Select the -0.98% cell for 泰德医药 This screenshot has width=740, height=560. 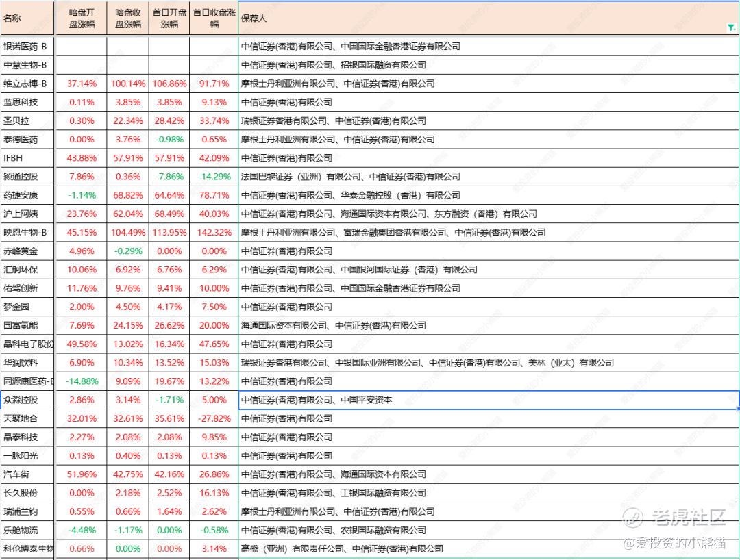[169, 140]
